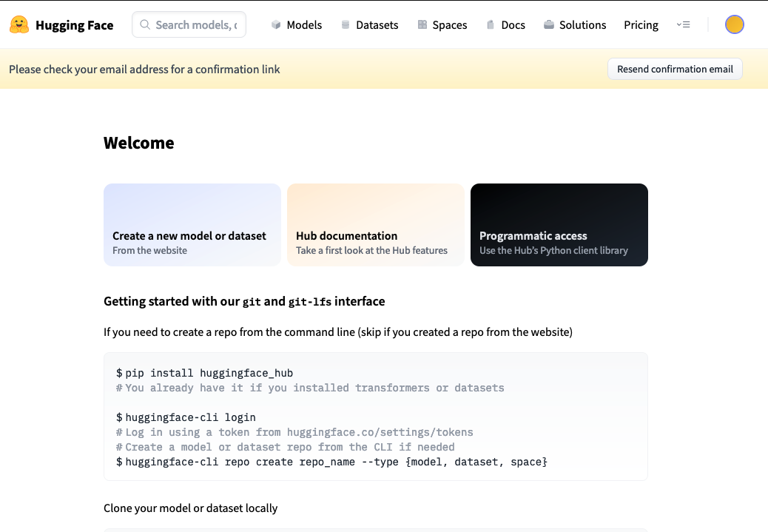Open the Pricing page

641,24
